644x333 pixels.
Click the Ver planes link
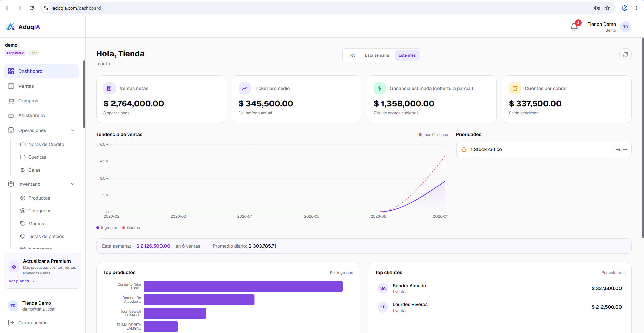tap(21, 281)
